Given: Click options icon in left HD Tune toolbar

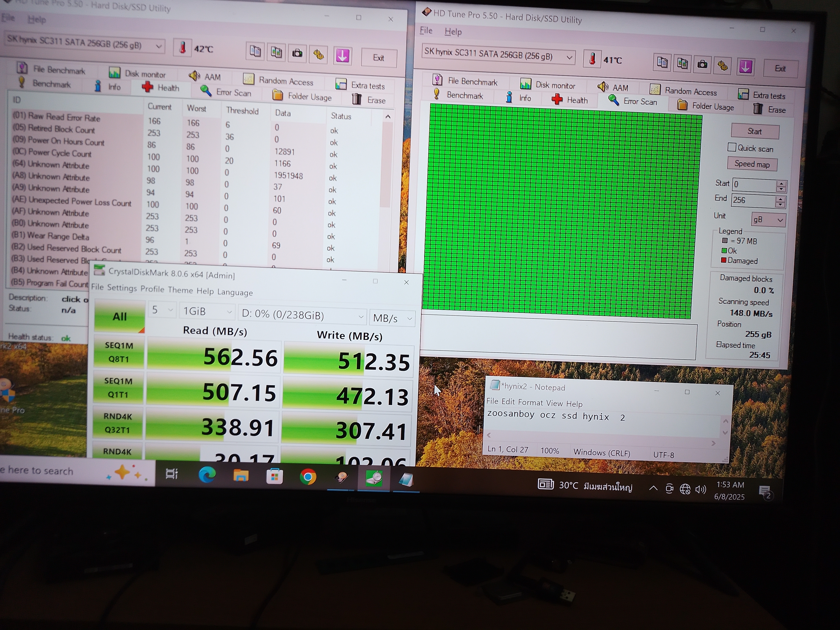Looking at the screenshot, I should point(319,55).
